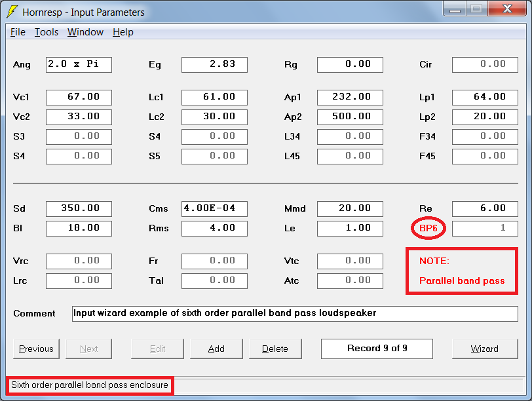This screenshot has width=532, height=401.
Task: Select the Atc value box
Action: (350, 281)
